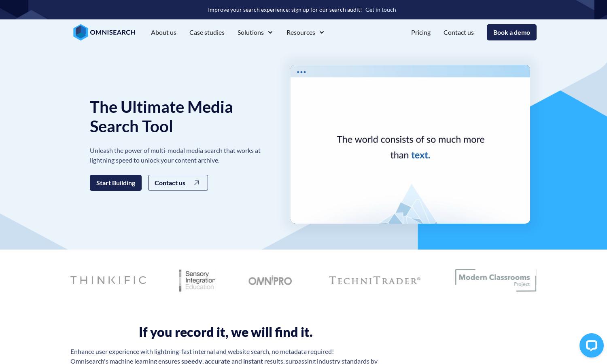Screen dimensions: 607x364
Task: Click the Start Building button
Action: (116, 183)
